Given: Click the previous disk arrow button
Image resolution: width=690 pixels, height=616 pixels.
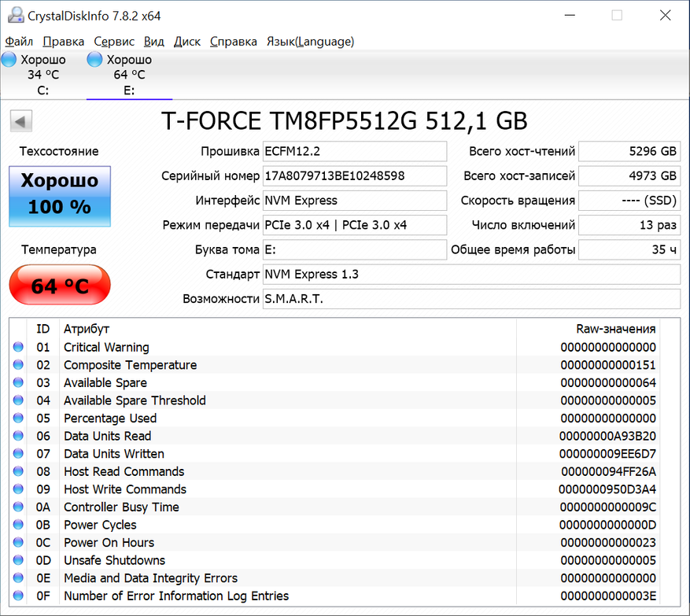Looking at the screenshot, I should point(20,121).
